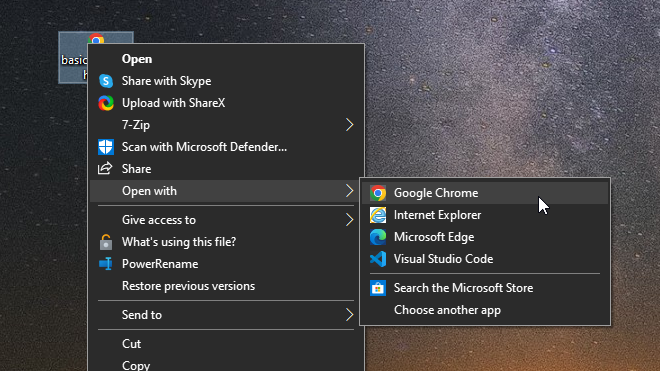Viewport: 660px width, 371px height.
Task: Choose Open from the context menu
Action: click(x=226, y=59)
